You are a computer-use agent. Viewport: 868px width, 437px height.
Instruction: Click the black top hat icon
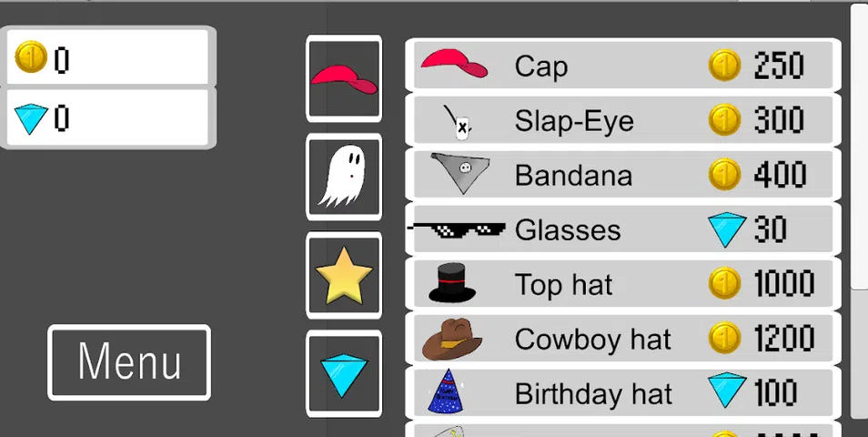[x=452, y=283]
